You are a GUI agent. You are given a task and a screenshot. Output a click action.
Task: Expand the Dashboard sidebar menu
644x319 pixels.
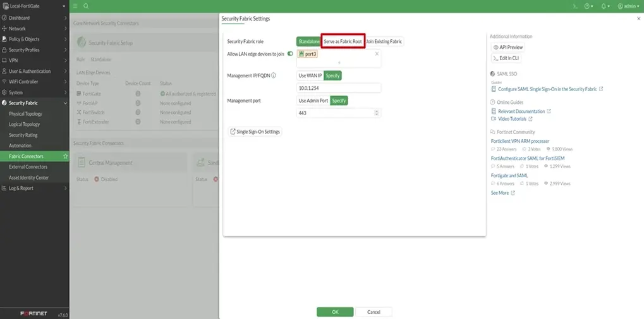(35, 18)
